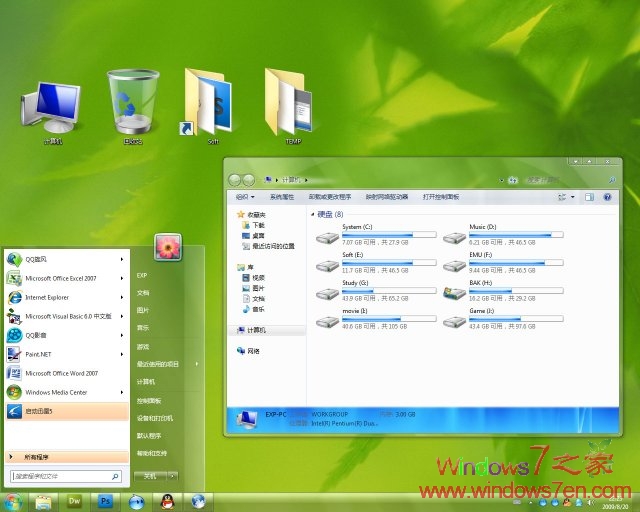Click the Explorer search box
Image resolution: width=640 pixels, height=512 pixels.
[570, 180]
